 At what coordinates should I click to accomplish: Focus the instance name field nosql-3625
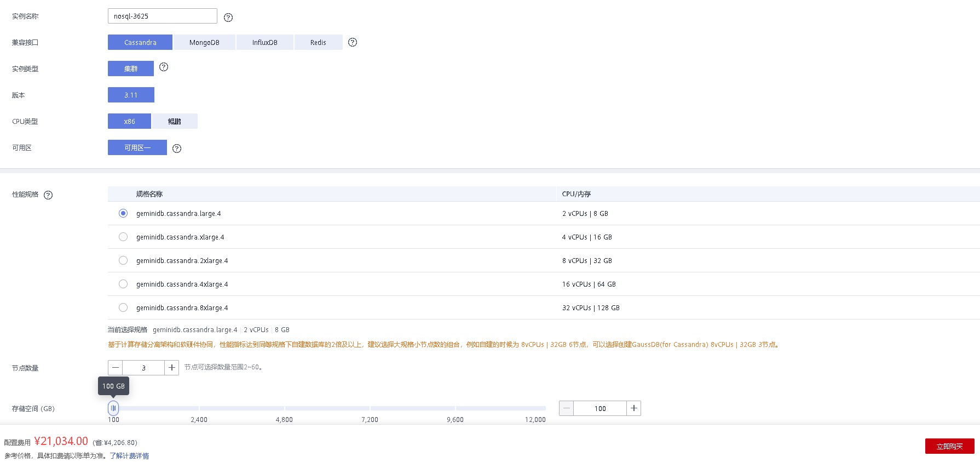(163, 16)
